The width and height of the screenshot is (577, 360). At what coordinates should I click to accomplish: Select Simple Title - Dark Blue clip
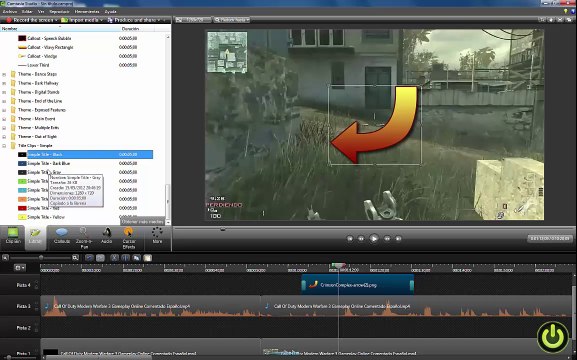pyautogui.click(x=49, y=163)
